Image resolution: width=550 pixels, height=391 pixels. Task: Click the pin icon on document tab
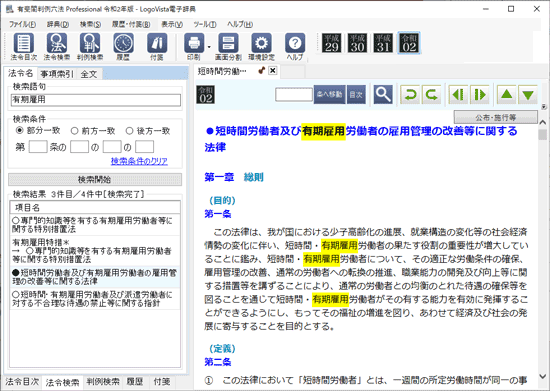point(261,70)
